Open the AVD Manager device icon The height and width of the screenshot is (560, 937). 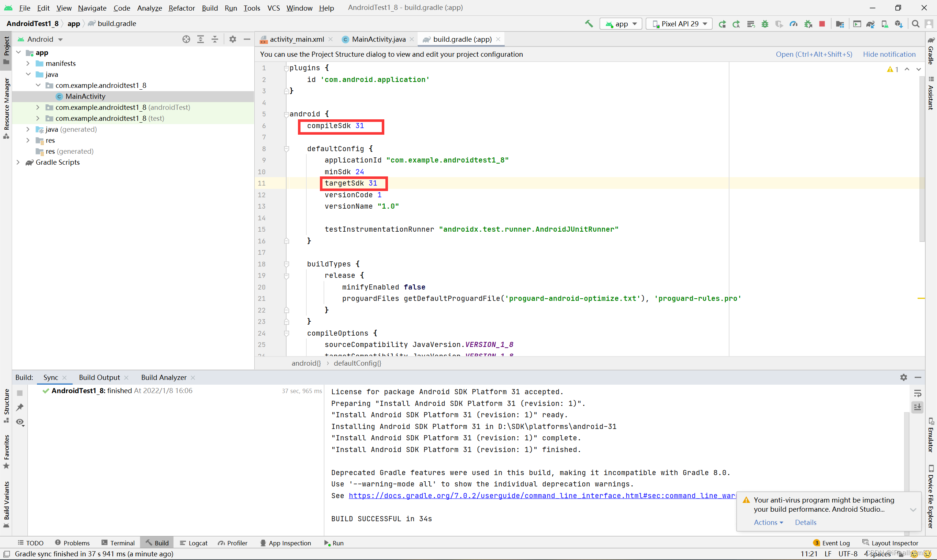tap(885, 24)
